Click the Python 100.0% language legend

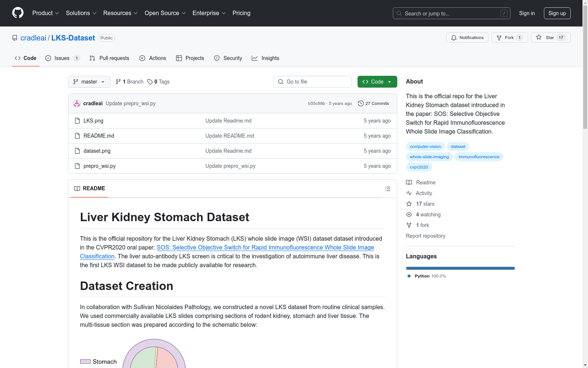click(426, 276)
